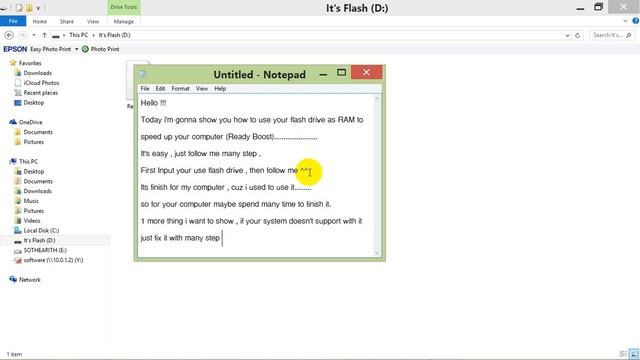Select the Manage tab under Drive Tools
640x360 pixels.
[124, 21]
